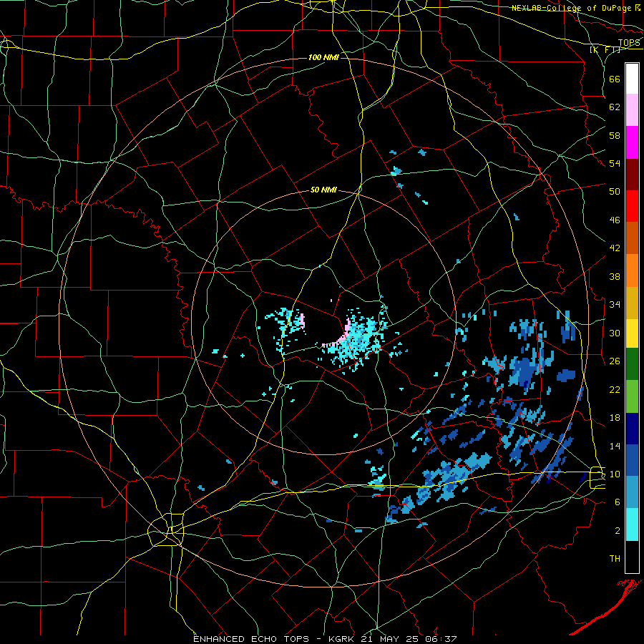Select the light pink legend color band
The image size is (644, 644).
[632, 109]
